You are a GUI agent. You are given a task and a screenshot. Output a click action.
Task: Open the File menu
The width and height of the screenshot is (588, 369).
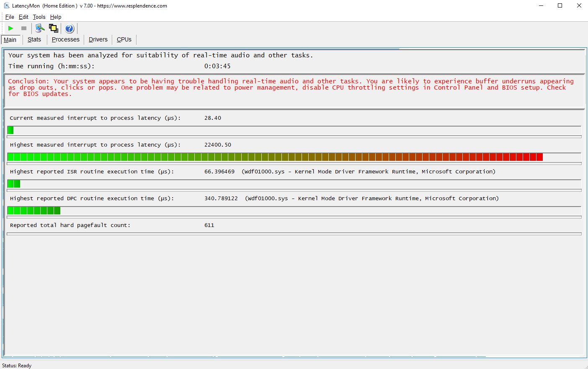tap(10, 17)
